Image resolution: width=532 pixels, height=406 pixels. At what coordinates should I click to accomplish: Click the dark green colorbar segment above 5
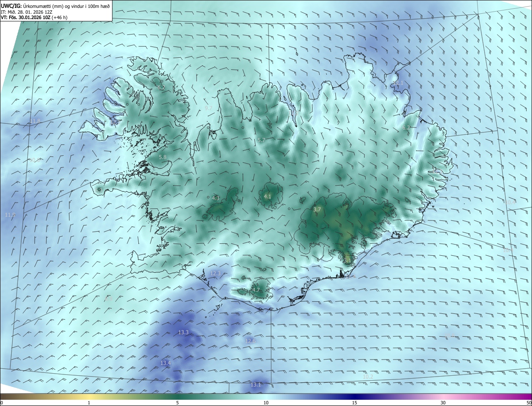177,396
